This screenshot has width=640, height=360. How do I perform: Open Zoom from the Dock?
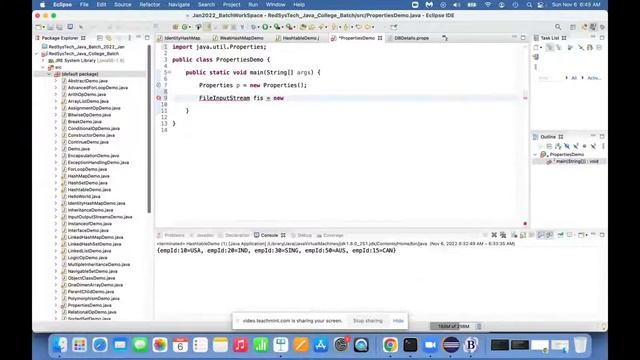tap(430, 345)
